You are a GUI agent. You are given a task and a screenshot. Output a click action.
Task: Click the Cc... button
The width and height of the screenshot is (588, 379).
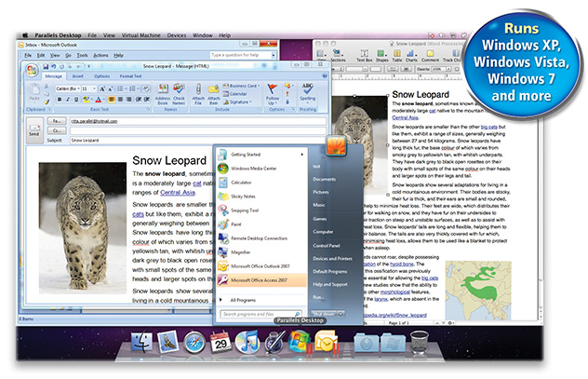click(x=57, y=130)
